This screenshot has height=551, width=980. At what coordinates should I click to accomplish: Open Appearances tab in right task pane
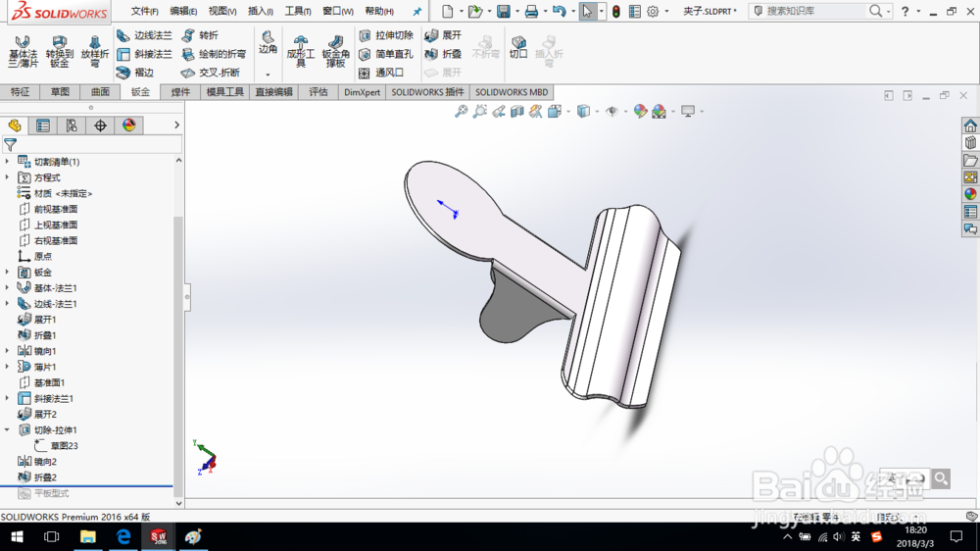[970, 194]
